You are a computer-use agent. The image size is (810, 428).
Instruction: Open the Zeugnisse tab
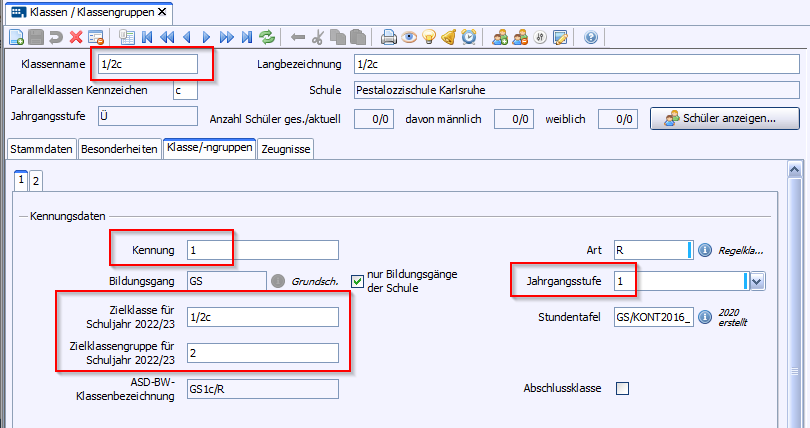point(286,149)
